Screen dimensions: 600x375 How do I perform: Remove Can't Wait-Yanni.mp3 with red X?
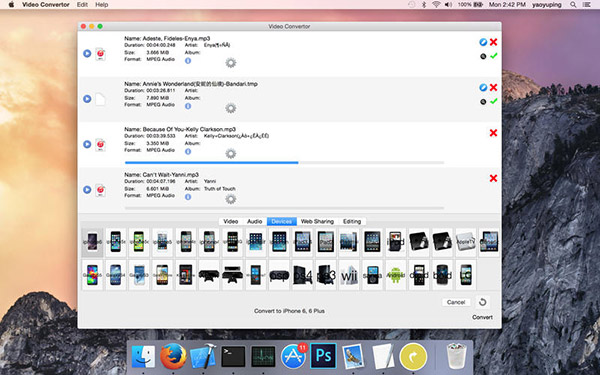click(494, 178)
